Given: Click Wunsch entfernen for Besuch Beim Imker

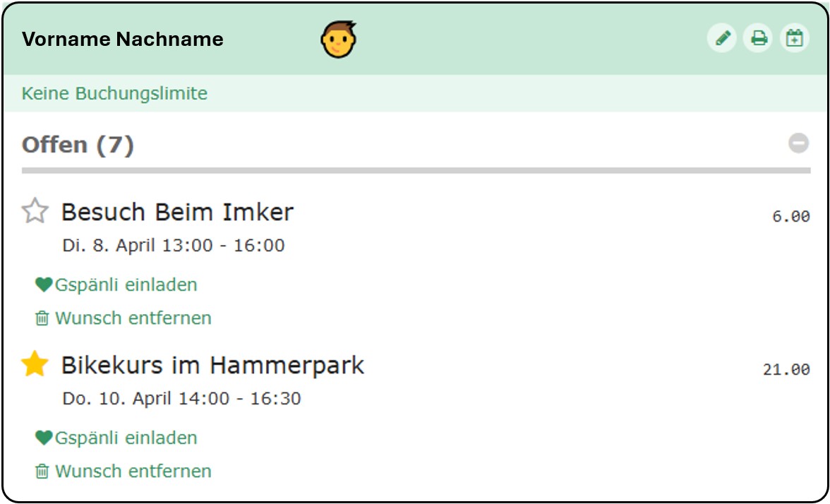Looking at the screenshot, I should click(133, 318).
